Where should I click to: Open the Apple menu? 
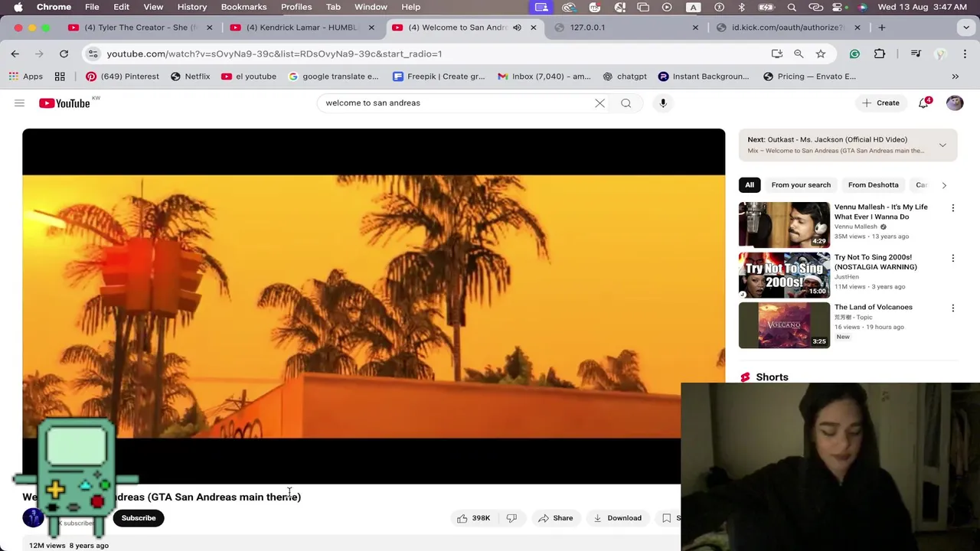tap(18, 7)
